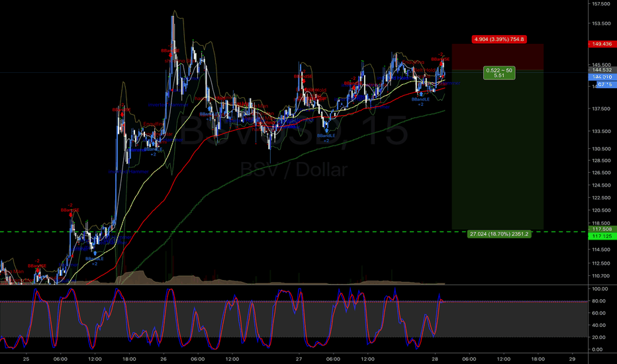Viewport: 617px width, 364px height.
Task: Click the bright green 117.125 price tag
Action: [x=602, y=236]
